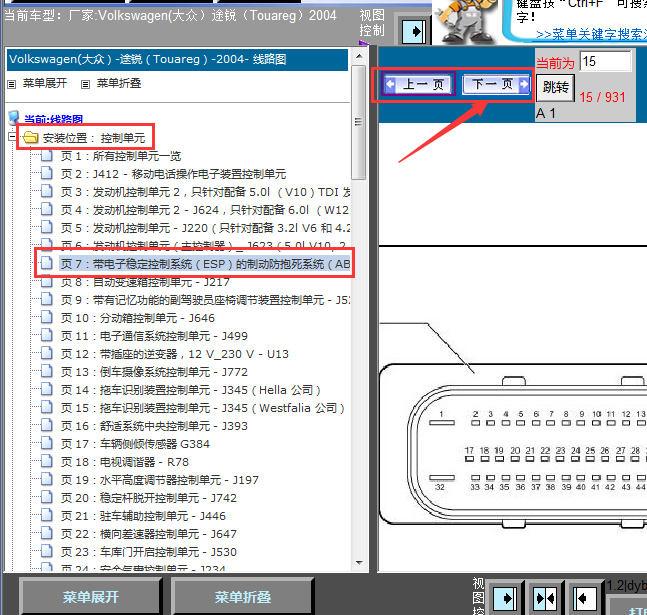Click the 菜单折叠 text link in header
This screenshot has width=647, height=615.
coord(119,83)
